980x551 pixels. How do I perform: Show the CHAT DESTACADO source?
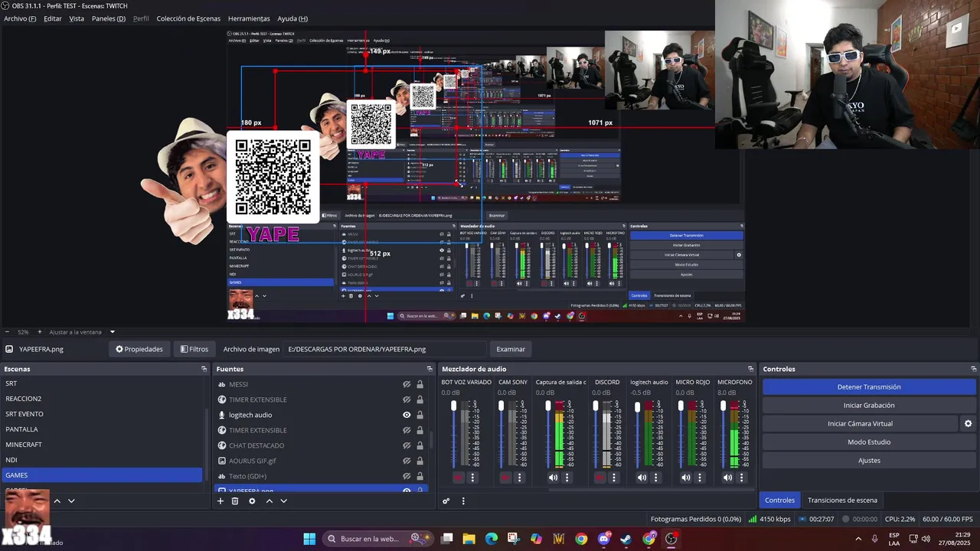point(407,445)
